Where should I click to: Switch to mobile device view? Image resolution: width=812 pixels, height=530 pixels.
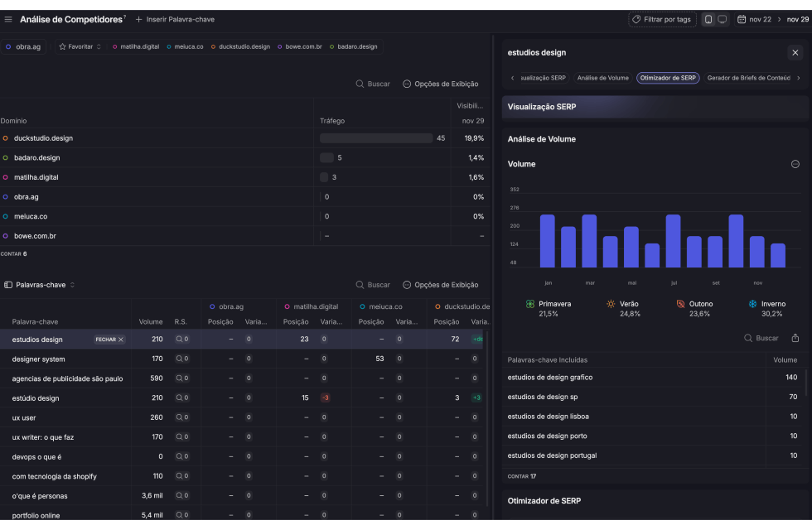click(708, 19)
